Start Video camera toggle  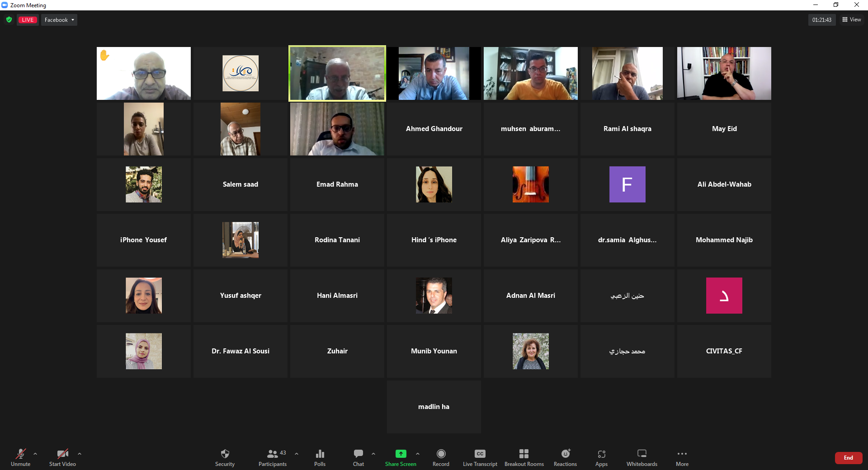(x=62, y=457)
